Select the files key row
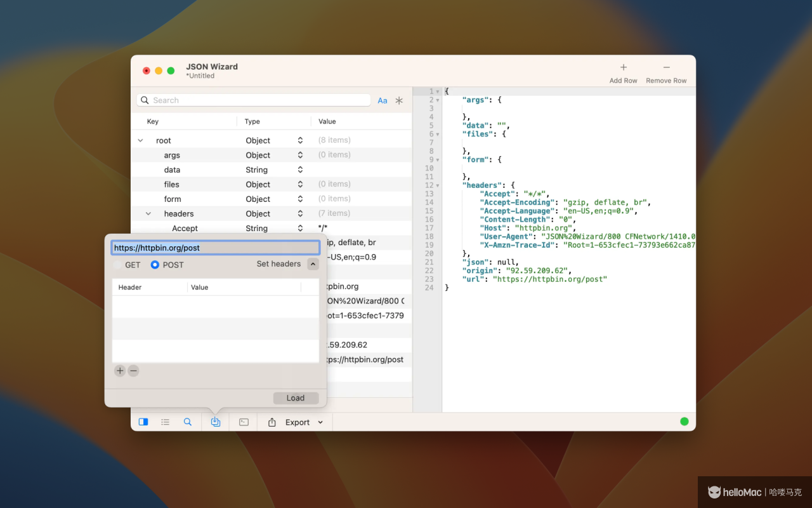Viewport: 812px width, 508px height. 171,184
